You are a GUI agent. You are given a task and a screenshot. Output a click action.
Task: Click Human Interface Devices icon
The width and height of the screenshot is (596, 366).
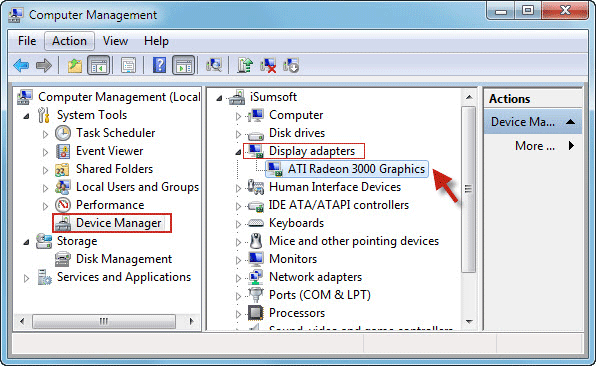click(x=256, y=187)
